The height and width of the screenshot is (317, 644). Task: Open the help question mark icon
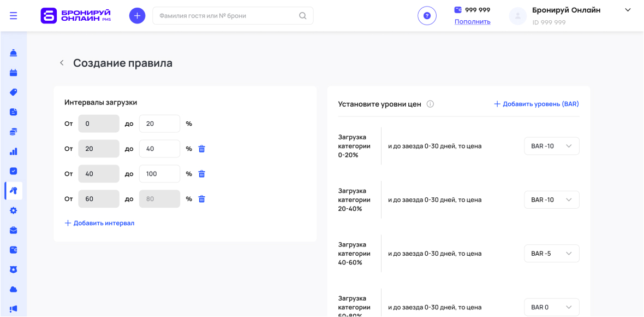pyautogui.click(x=427, y=16)
